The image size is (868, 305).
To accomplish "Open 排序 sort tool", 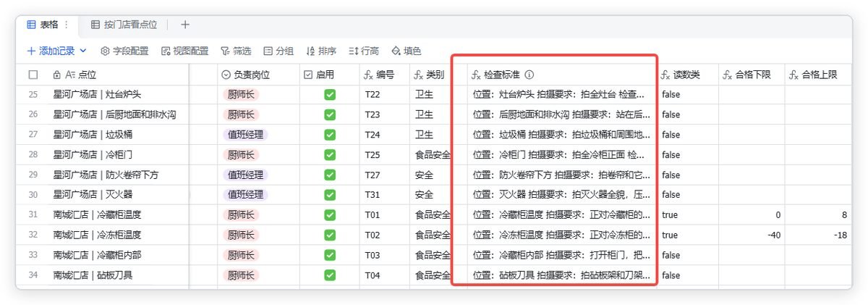I will (321, 51).
